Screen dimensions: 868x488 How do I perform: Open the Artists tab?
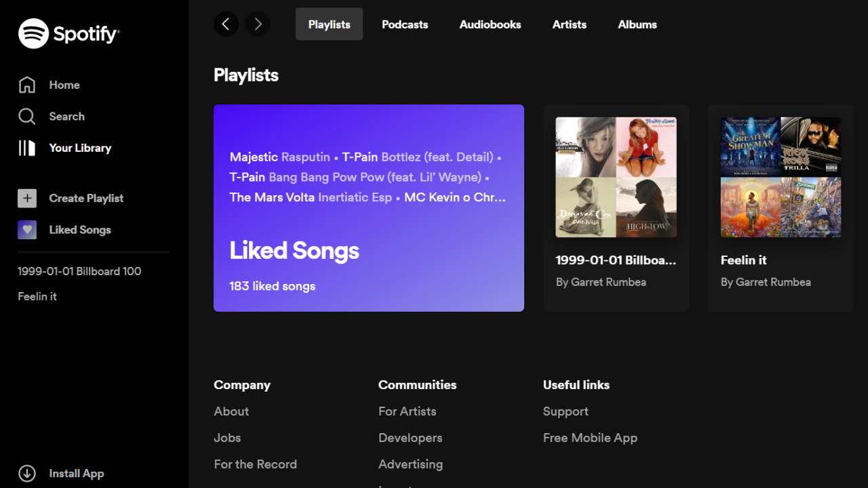coord(569,24)
